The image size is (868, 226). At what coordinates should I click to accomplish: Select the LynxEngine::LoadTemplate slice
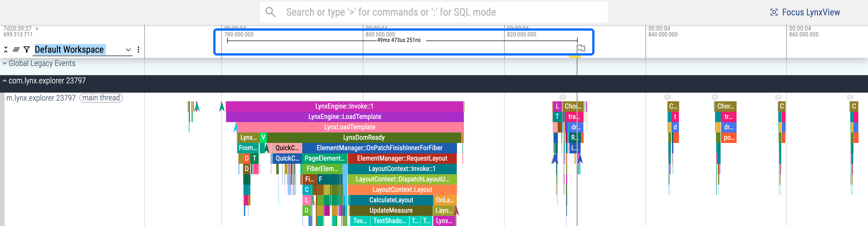[345, 117]
